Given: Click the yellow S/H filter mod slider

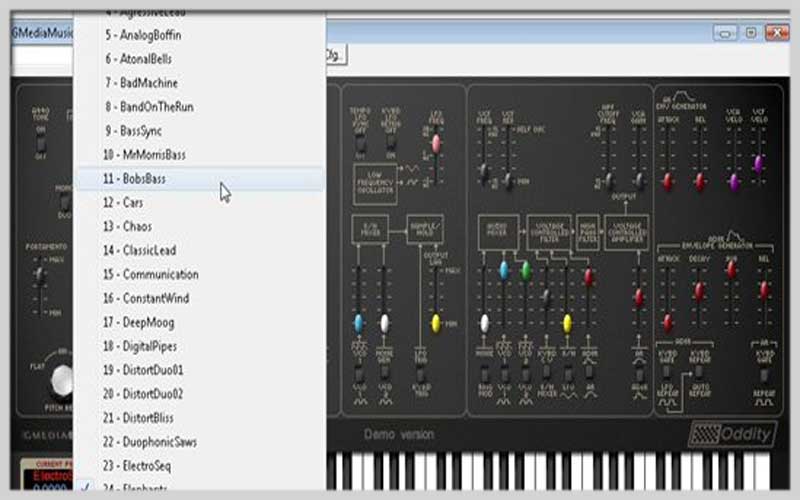Looking at the screenshot, I should [x=567, y=323].
